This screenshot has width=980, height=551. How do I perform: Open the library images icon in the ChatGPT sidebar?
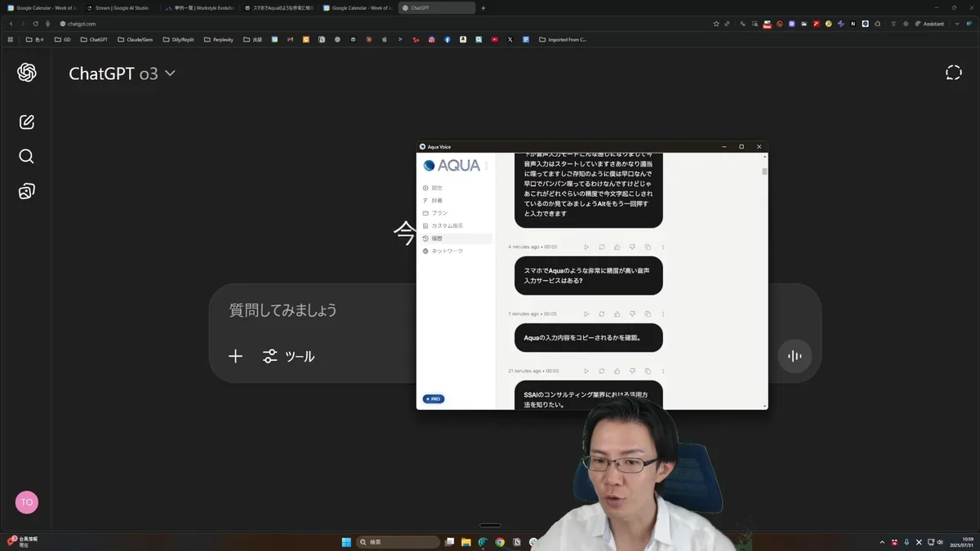(x=26, y=191)
